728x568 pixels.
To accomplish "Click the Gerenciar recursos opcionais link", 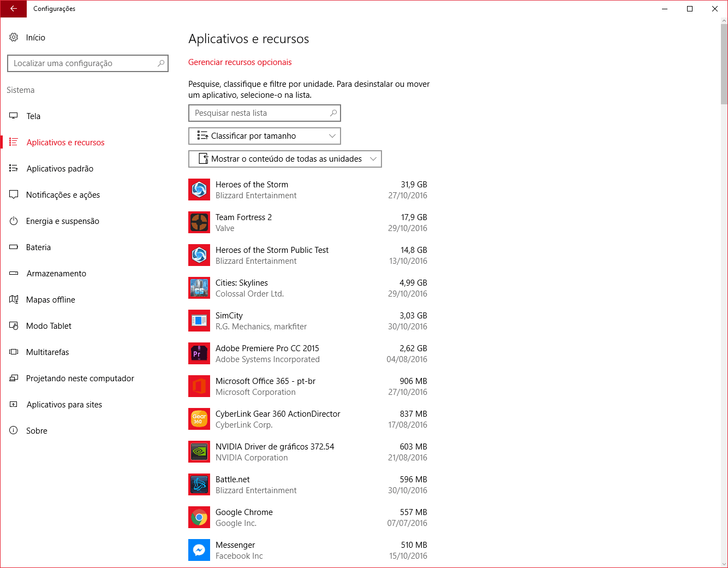I will [x=240, y=62].
